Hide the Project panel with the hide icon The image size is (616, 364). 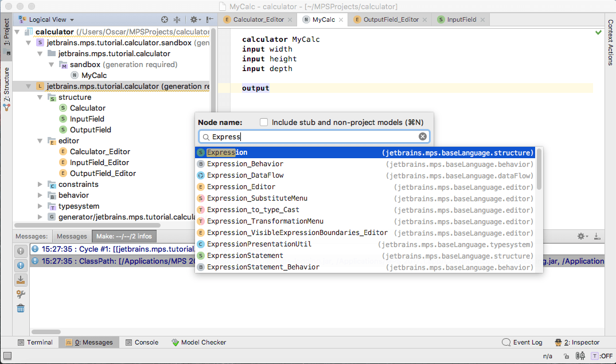(209, 19)
